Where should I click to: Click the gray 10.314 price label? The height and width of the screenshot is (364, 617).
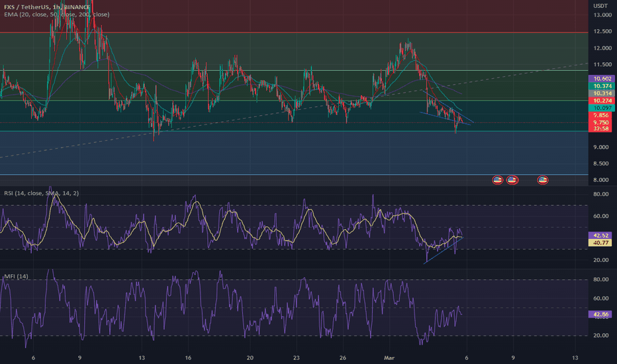click(602, 93)
